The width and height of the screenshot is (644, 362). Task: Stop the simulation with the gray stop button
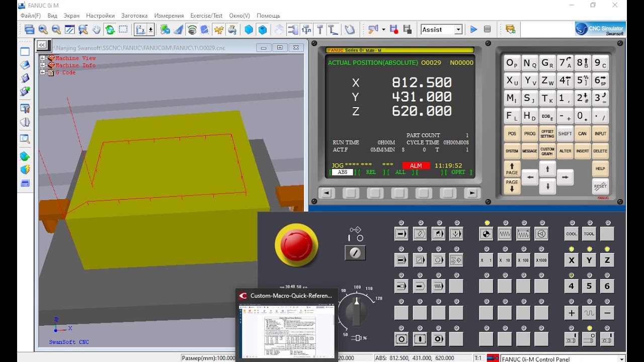coord(487,30)
